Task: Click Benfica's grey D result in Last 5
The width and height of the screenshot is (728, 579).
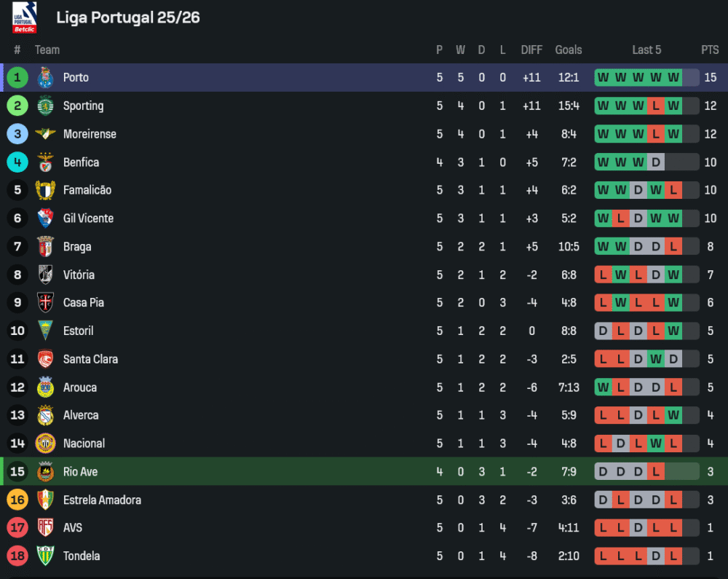Action: click(656, 162)
